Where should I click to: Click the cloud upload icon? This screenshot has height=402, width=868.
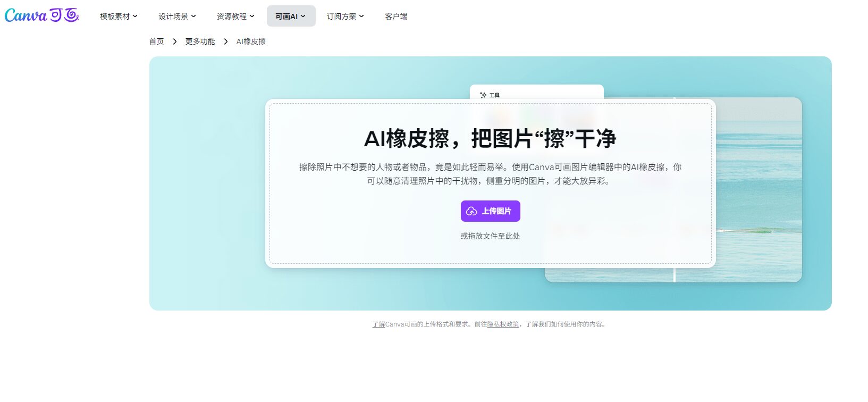471,211
